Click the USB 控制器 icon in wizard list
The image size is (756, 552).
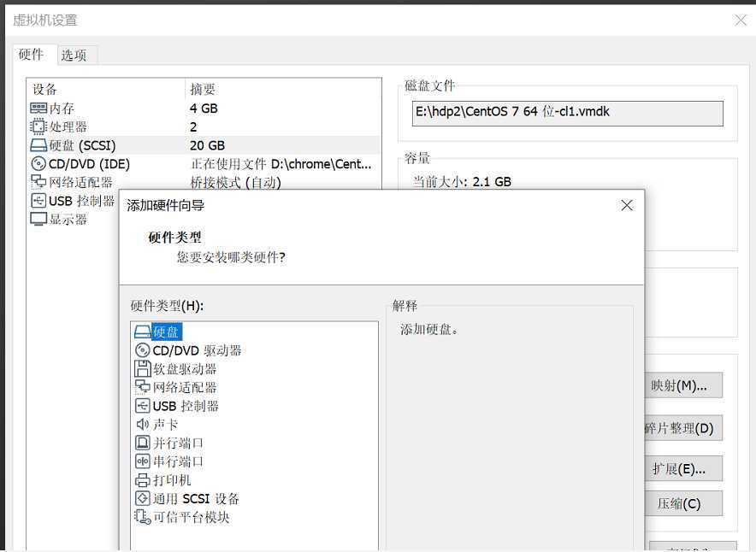[143, 406]
